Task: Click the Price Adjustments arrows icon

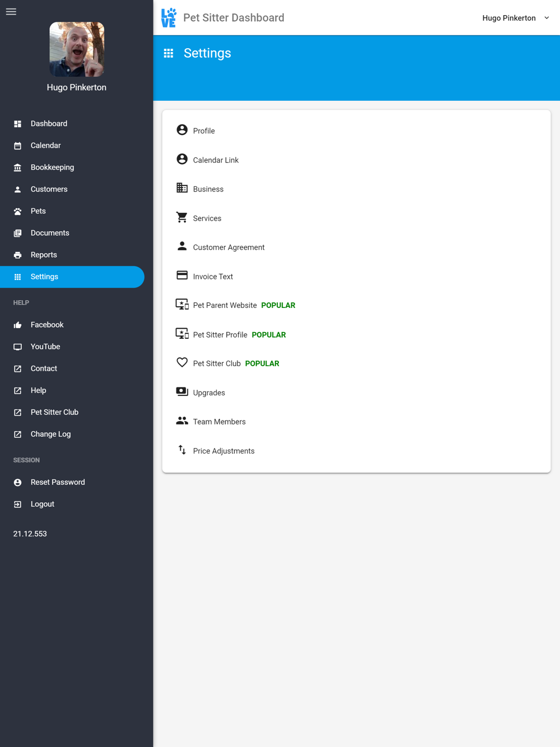Action: pos(182,450)
